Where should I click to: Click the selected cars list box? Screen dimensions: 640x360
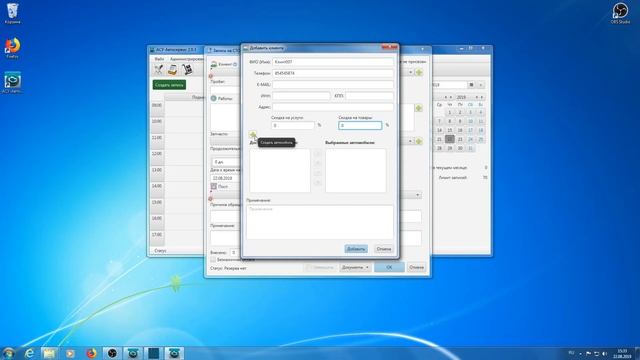pyautogui.click(x=356, y=171)
